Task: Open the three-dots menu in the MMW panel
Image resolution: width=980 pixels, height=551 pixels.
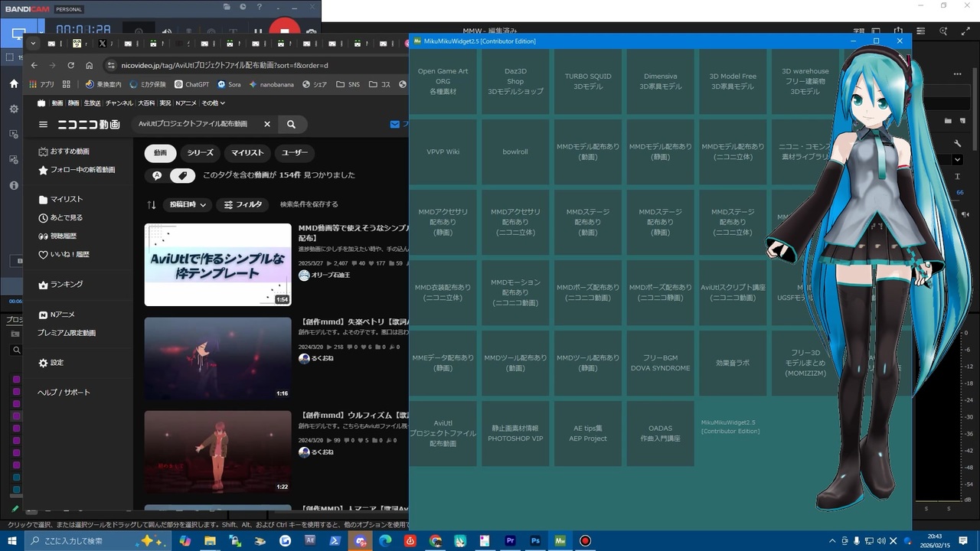Action: (x=957, y=74)
